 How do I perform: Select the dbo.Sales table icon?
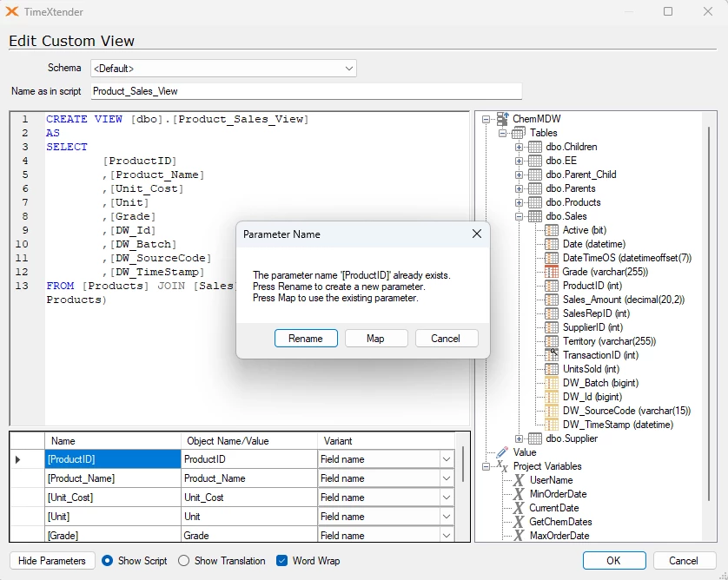tap(535, 217)
